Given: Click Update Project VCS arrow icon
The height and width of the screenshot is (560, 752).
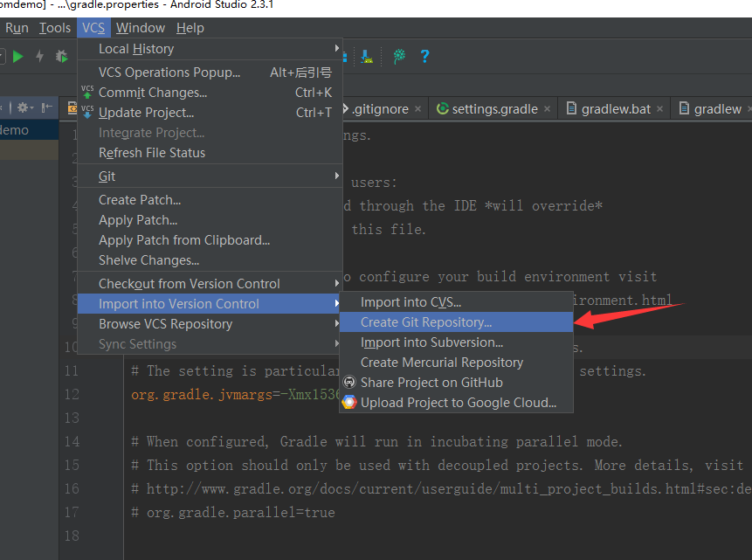Looking at the screenshot, I should 87,113.
